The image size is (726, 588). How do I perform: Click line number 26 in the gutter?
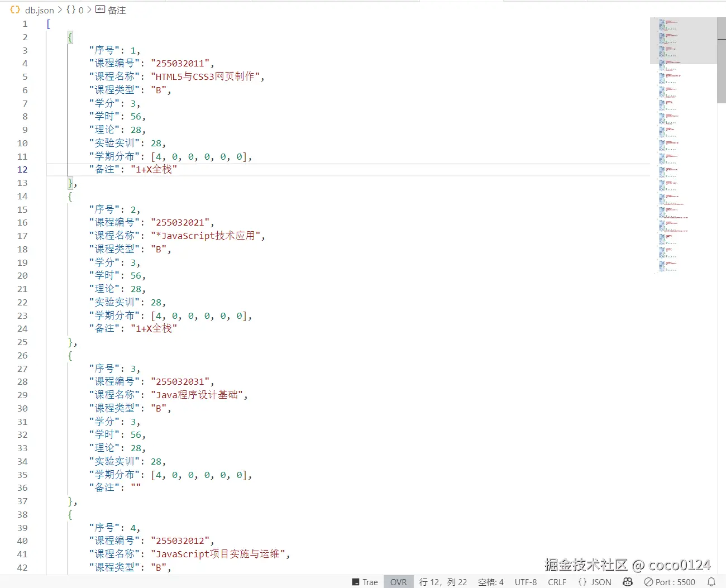coord(22,355)
